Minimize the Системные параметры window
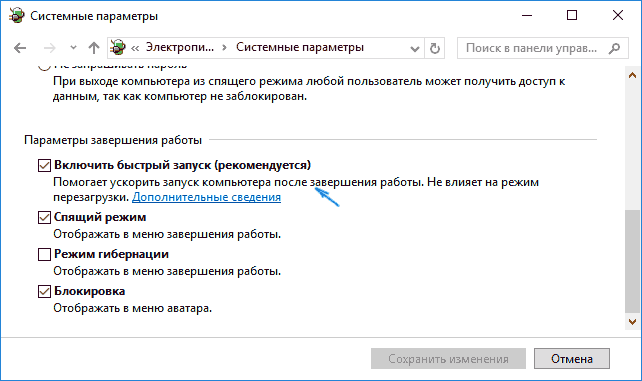This screenshot has height=381, width=642. point(527,16)
